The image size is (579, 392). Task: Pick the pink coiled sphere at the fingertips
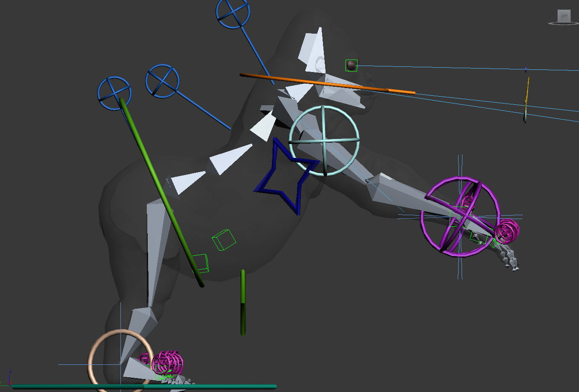pos(507,231)
